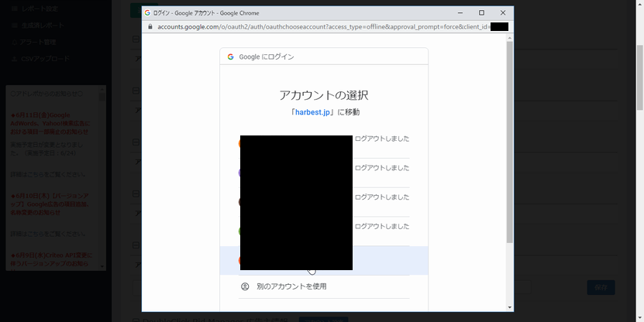Click the bell icon beside アラート管理
Screen dimensions: 644x322
coord(15,42)
